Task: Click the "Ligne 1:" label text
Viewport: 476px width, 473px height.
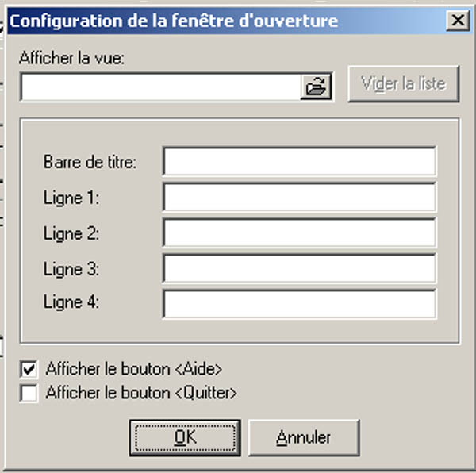Action: point(71,198)
